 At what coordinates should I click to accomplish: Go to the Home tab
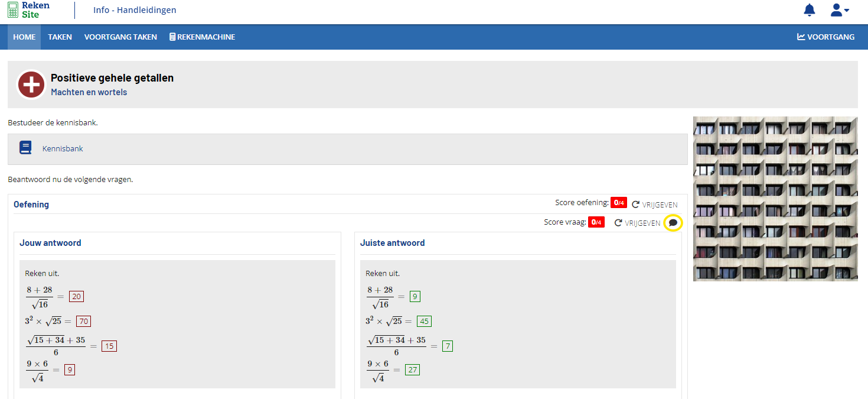point(24,37)
